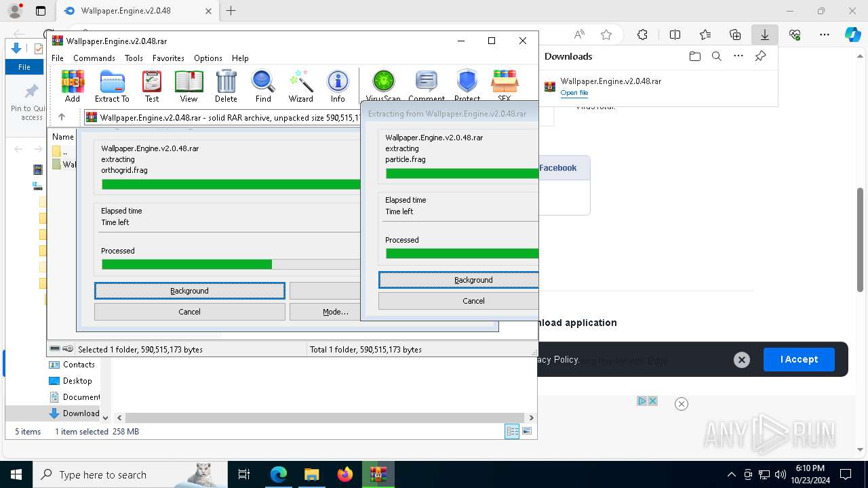
Task: Click the VirusScan bug icon
Action: pos(383,85)
